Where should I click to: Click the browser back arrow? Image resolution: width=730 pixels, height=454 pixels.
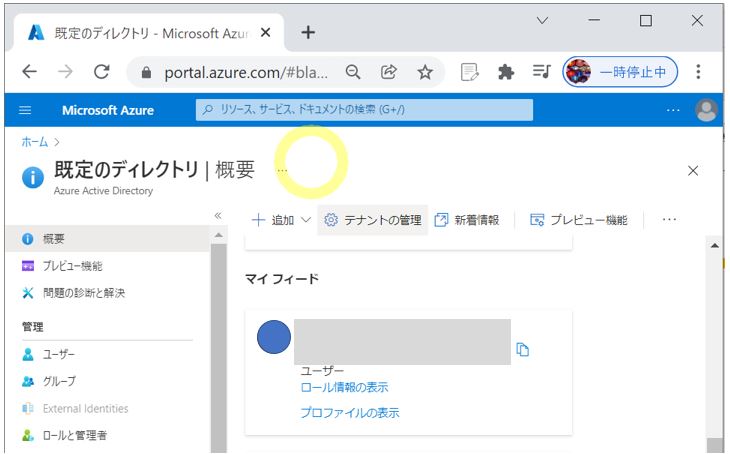click(x=29, y=72)
